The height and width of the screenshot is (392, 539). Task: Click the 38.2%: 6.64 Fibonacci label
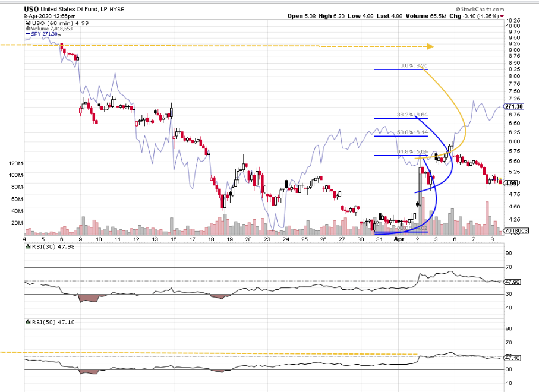tap(412, 115)
